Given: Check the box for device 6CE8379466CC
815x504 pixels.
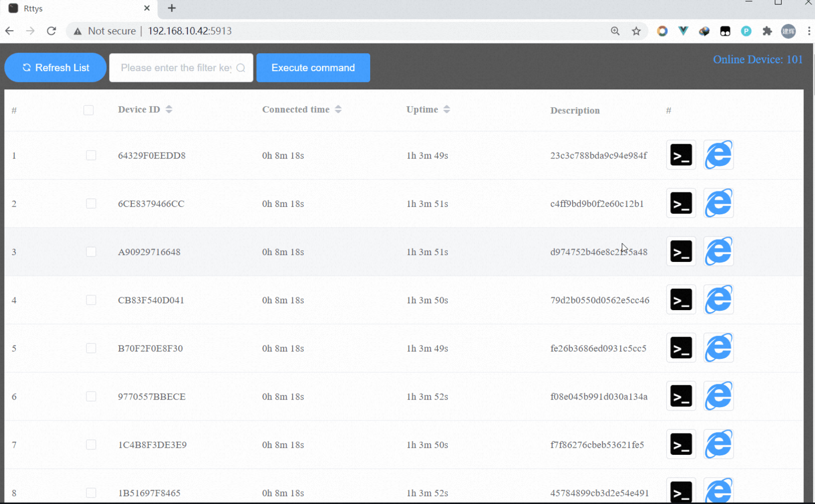Looking at the screenshot, I should [x=91, y=203].
